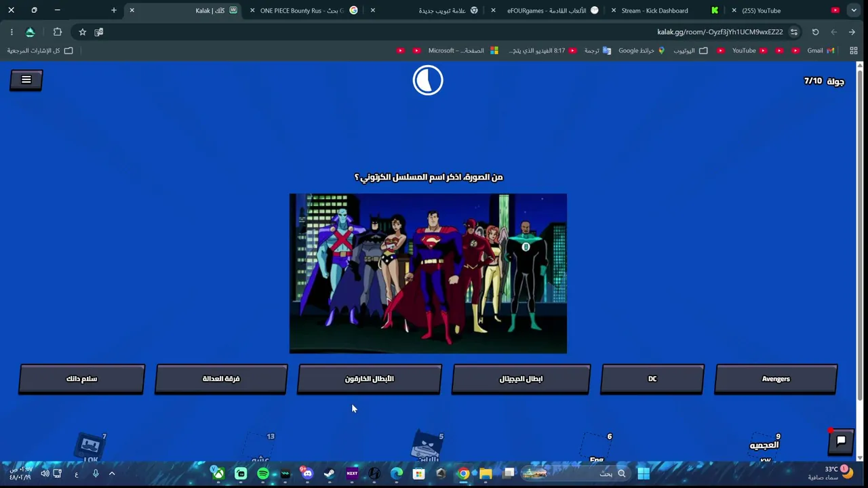
Task: Open the الصفحة Microsoft bookmark
Action: [463, 50]
